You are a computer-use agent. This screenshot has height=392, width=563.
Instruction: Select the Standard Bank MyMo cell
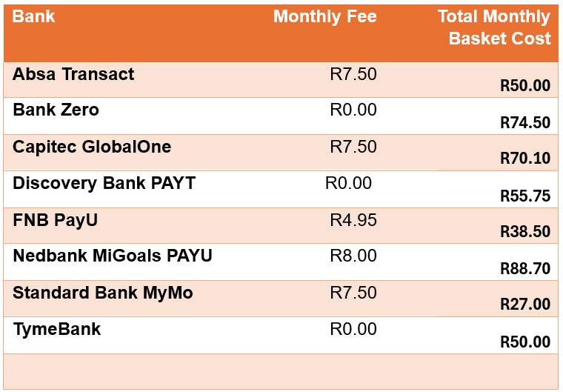tap(102, 293)
